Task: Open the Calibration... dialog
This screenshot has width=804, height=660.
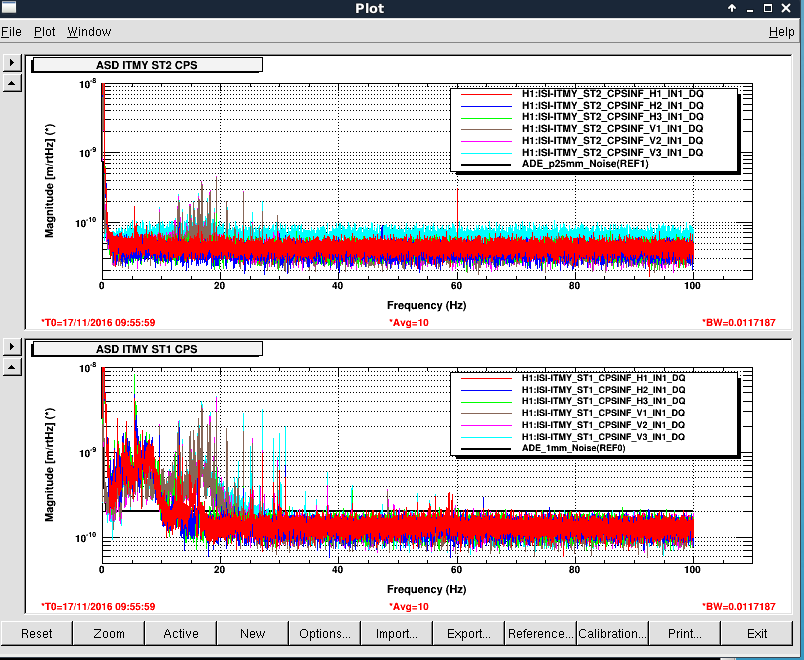Action: 613,633
